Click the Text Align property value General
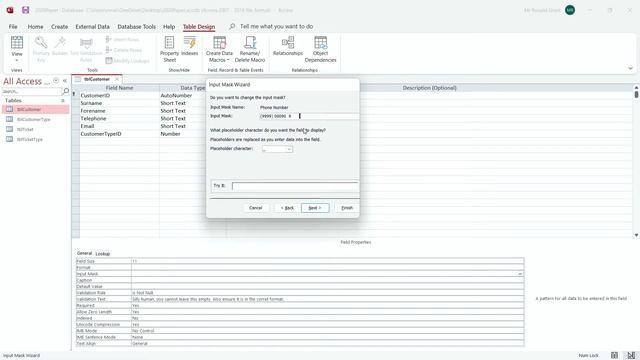 pyautogui.click(x=327, y=344)
